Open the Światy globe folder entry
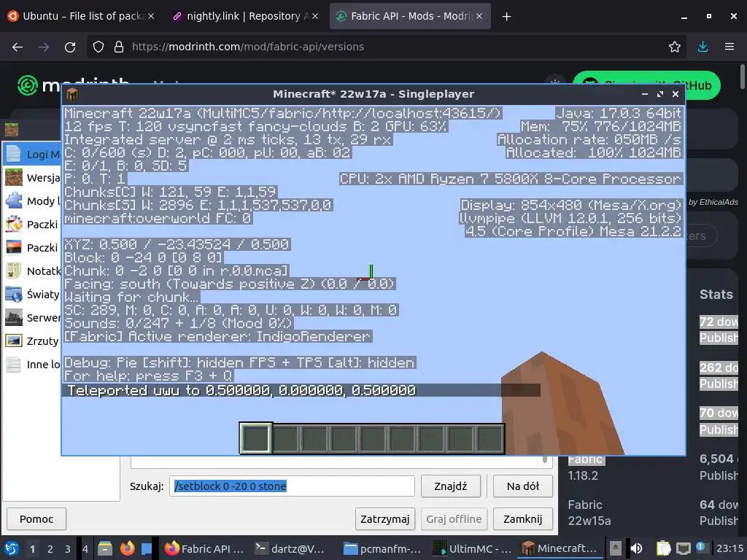The height and width of the screenshot is (560, 747). [32, 295]
